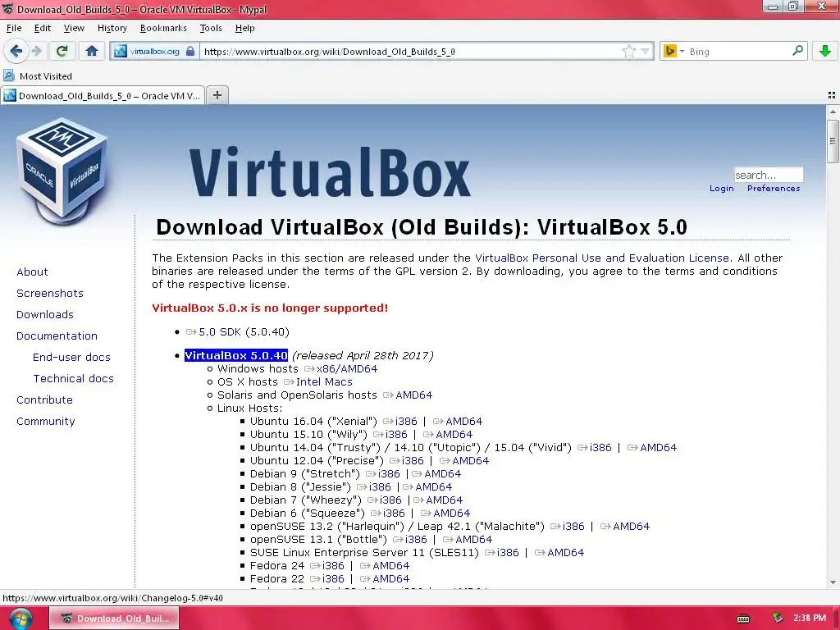Open the VirtualBox 5.0.40 changelog link
The width and height of the screenshot is (840, 630).
pos(236,356)
